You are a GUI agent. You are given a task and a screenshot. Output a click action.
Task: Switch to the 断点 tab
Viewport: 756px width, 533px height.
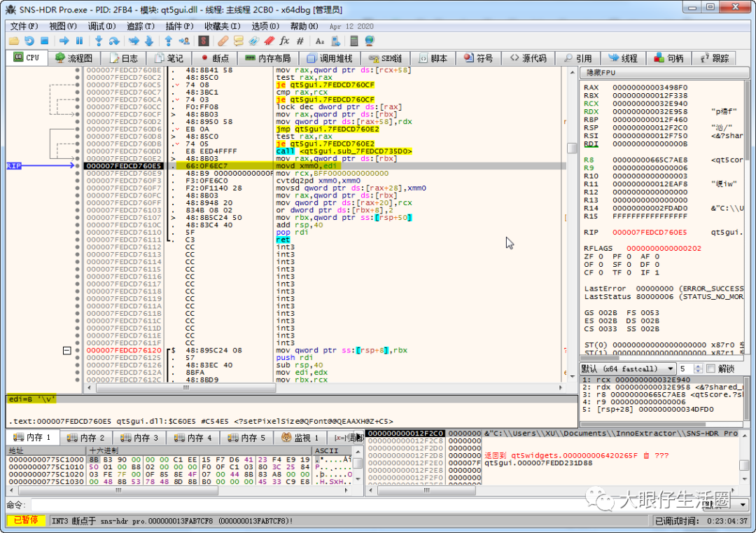(216, 58)
